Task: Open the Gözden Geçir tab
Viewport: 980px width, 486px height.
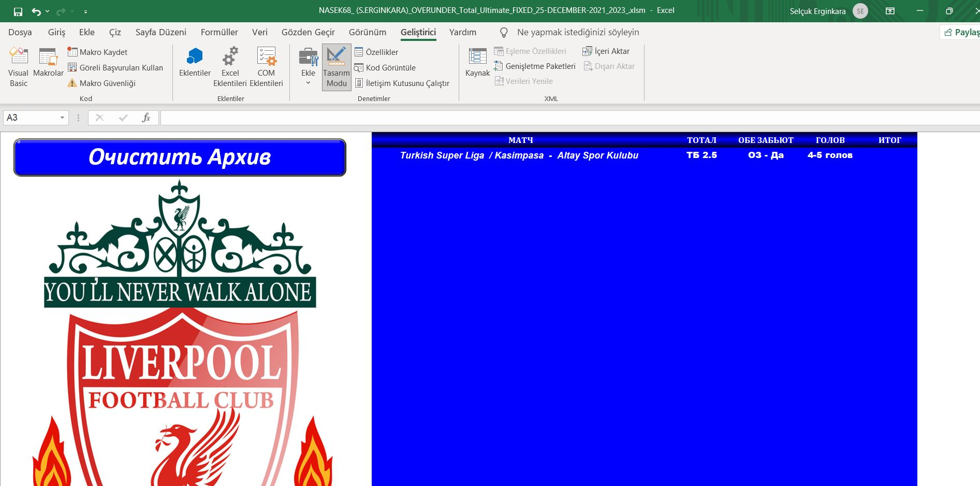Action: tap(308, 32)
